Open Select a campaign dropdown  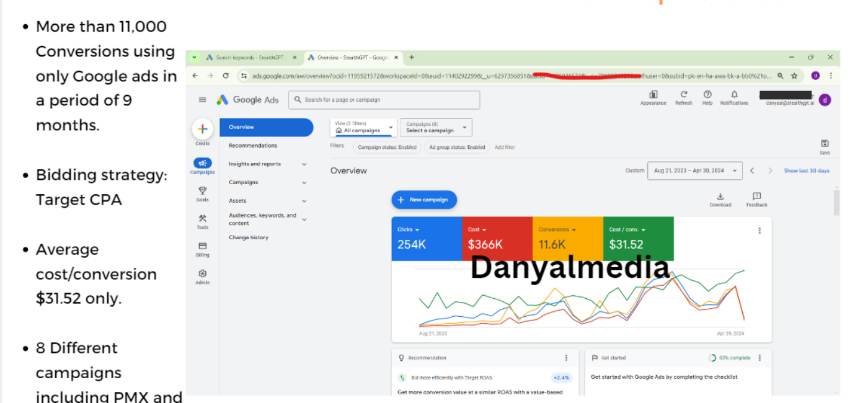coord(436,128)
